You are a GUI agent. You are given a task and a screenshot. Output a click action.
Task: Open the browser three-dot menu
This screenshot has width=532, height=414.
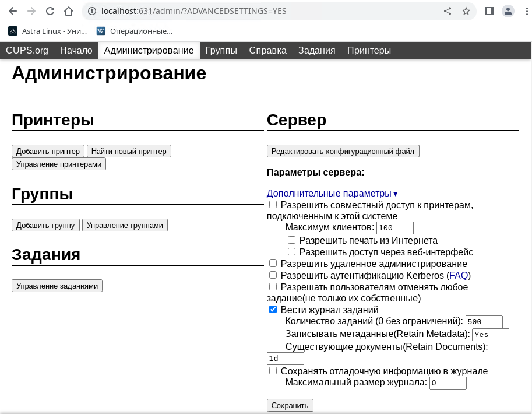[x=527, y=11]
